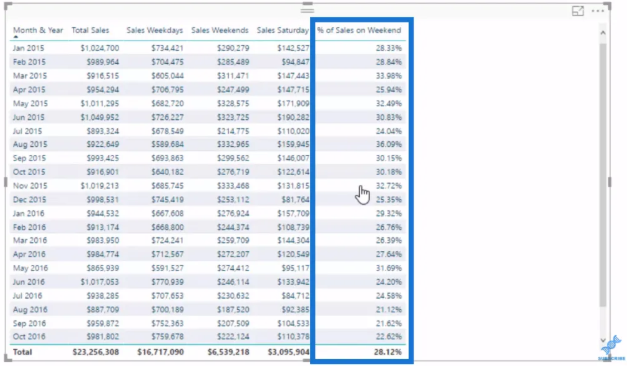Select the Feb 2015 row label

coord(29,62)
